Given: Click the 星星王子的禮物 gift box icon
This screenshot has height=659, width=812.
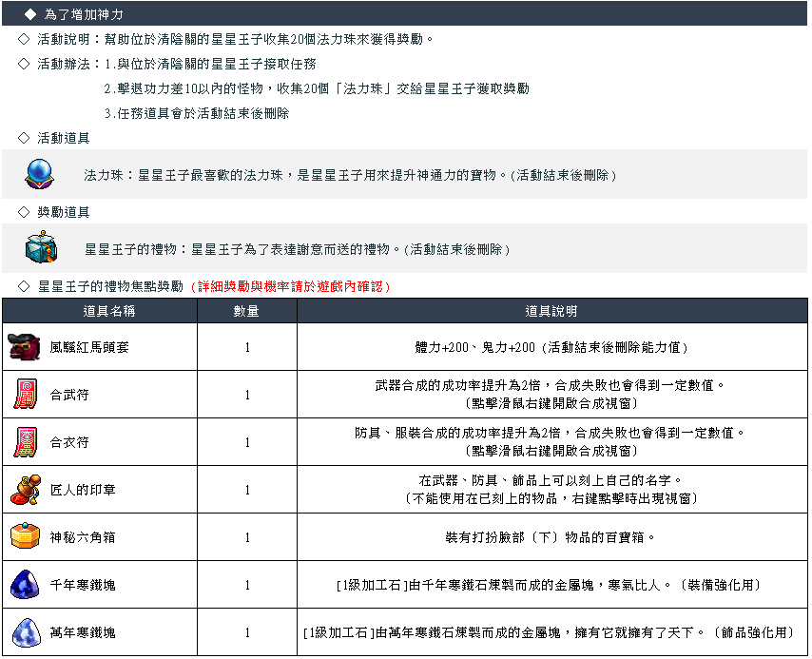Looking at the screenshot, I should 43,248.
